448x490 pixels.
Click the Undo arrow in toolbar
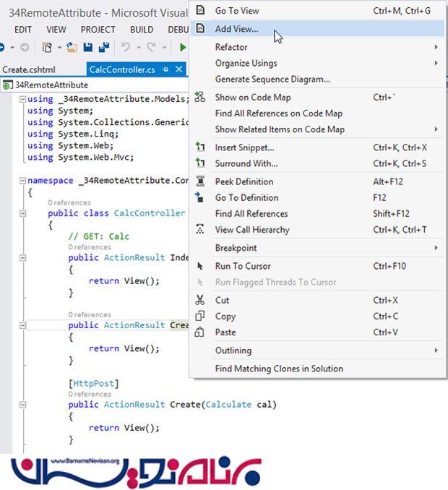(126, 48)
